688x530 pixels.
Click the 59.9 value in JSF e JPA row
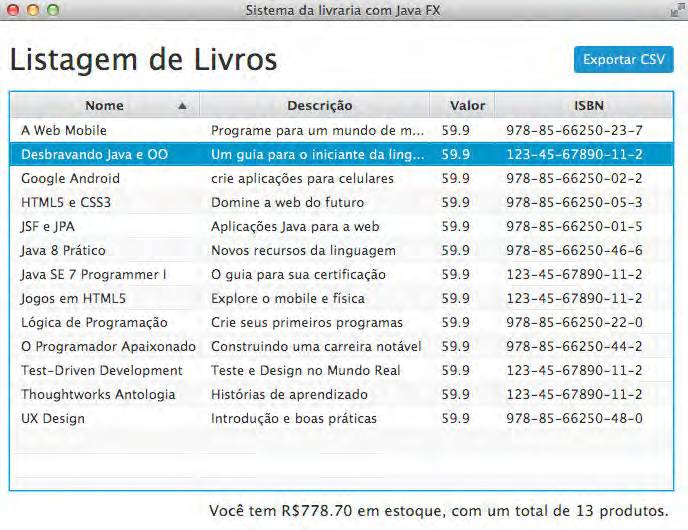point(455,226)
